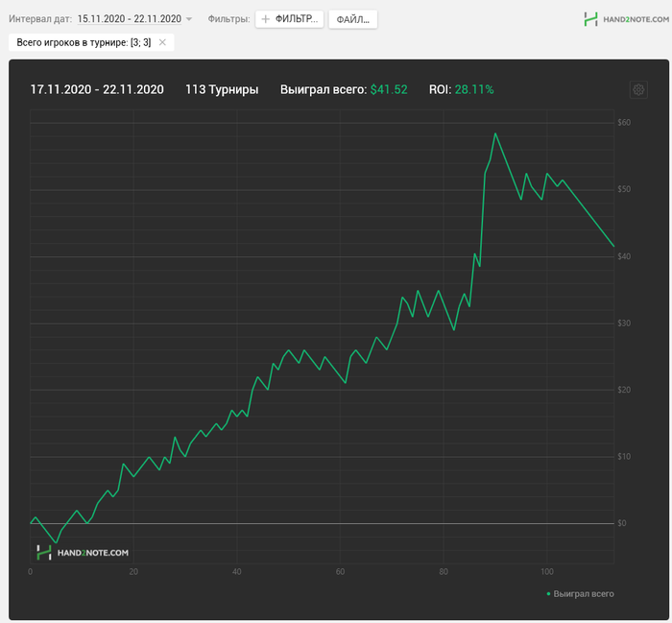Remove the tournament players filter chip
Image resolution: width=672 pixels, height=623 pixels.
click(162, 42)
